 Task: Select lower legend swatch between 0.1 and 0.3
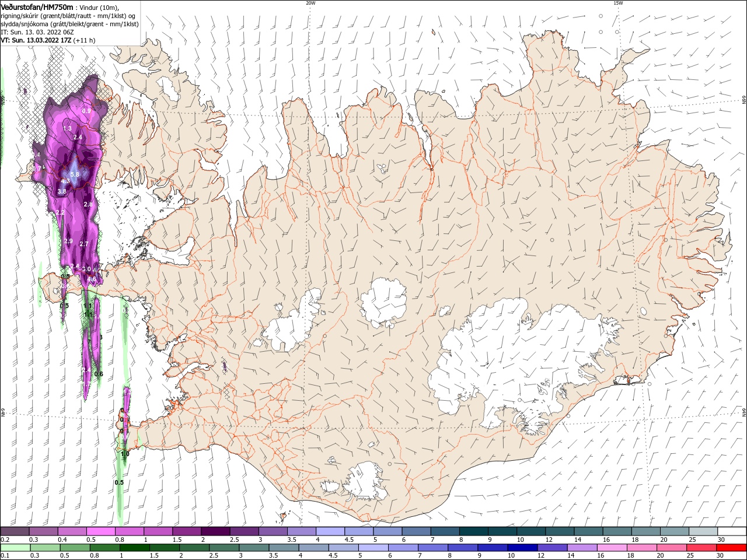coord(15,548)
